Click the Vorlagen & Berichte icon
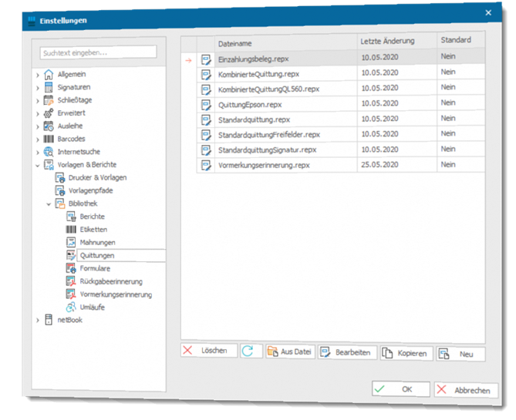516x420 pixels. [49, 165]
